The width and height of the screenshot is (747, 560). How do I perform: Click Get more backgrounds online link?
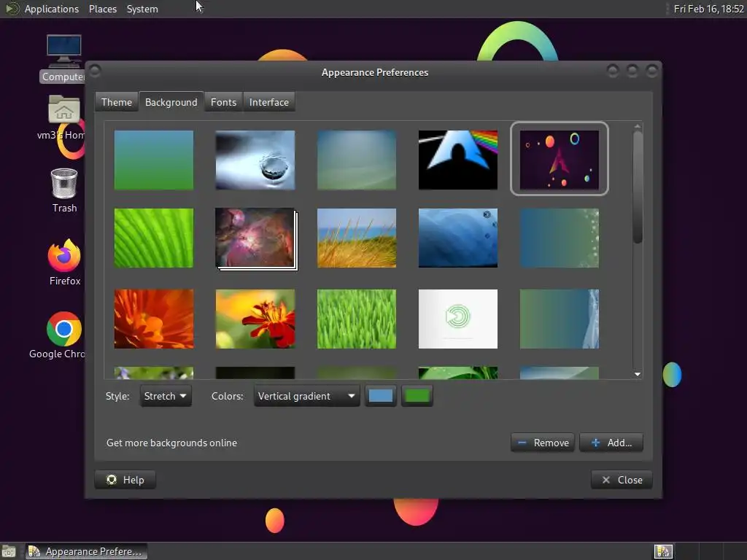(171, 443)
